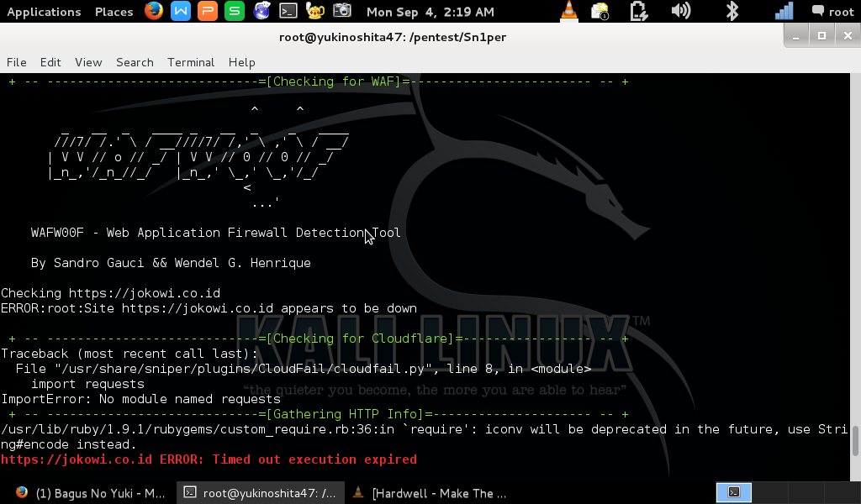Image resolution: width=861 pixels, height=504 pixels.
Task: Click 'Traceback (most recent call last):' line
Action: click(129, 354)
